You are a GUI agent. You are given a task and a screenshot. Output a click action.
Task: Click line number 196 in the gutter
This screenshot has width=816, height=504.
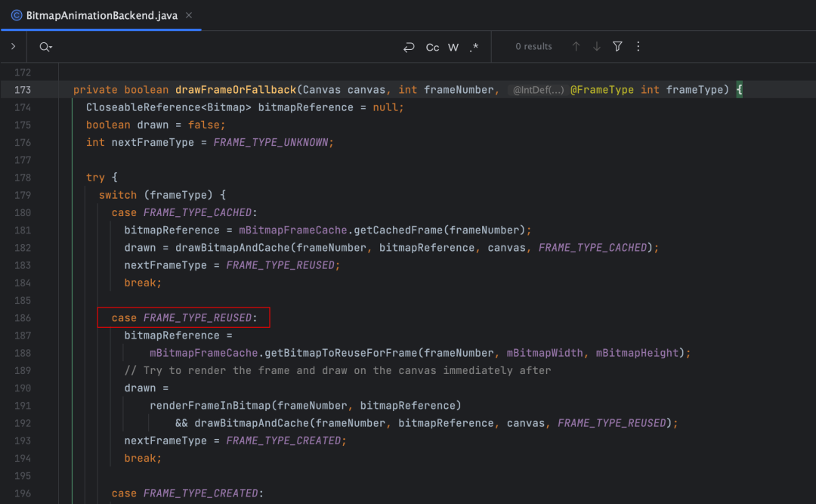tap(23, 493)
